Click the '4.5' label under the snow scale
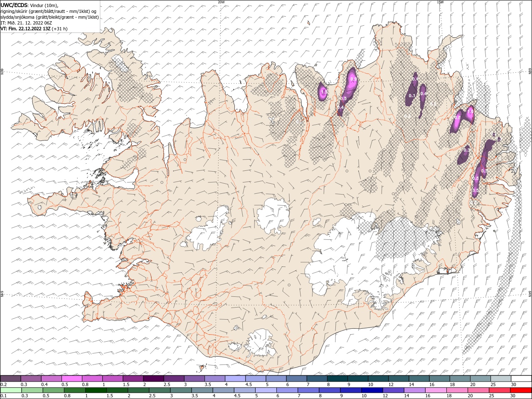This screenshot has height=399, width=532. pos(249,384)
